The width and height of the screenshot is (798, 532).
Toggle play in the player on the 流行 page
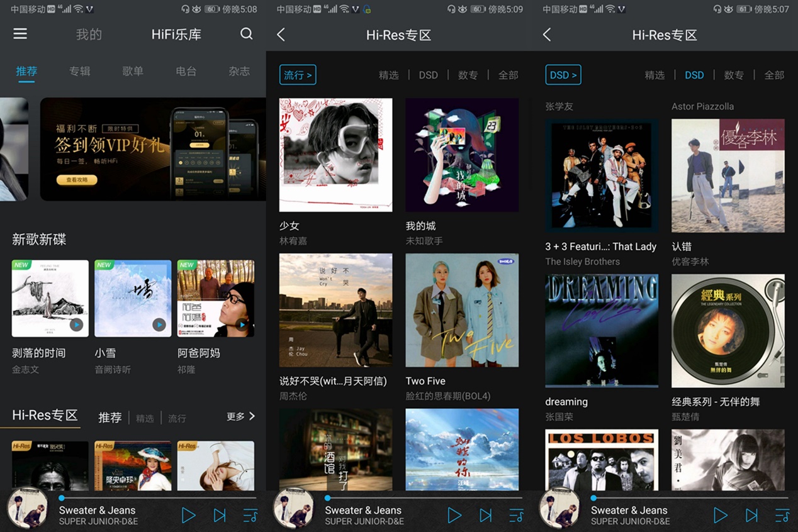[454, 516]
